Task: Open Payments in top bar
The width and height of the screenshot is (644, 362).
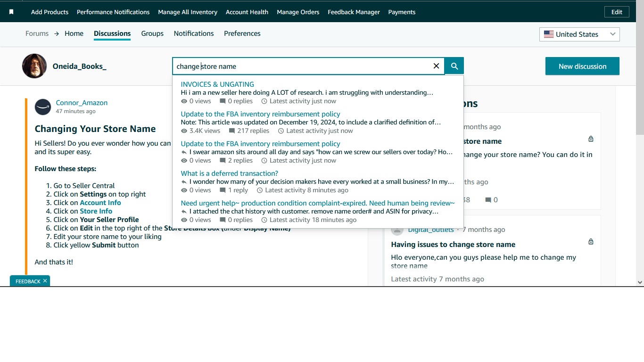Action: tap(402, 12)
